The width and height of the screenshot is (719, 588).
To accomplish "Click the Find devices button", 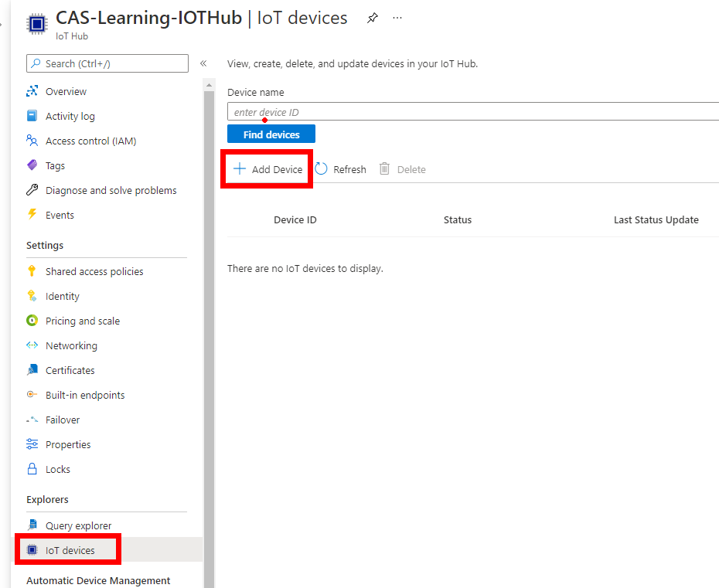I will click(271, 134).
